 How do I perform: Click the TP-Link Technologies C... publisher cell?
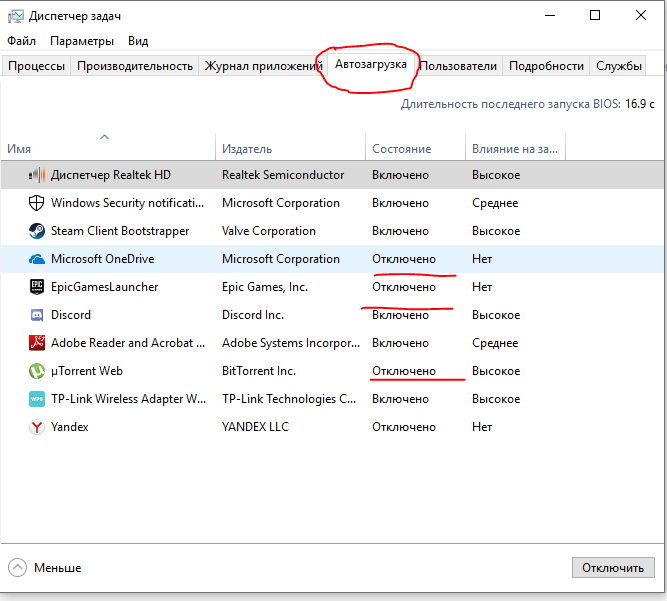[x=289, y=399]
